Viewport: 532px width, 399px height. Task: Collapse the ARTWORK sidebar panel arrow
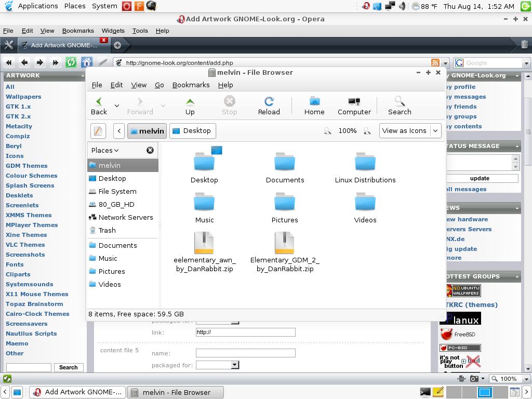[x=83, y=76]
